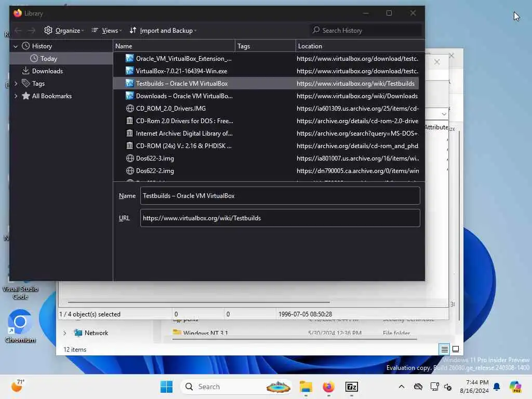
Task: Click the globe icon next to Dos622-3.img
Action: pyautogui.click(x=129, y=158)
